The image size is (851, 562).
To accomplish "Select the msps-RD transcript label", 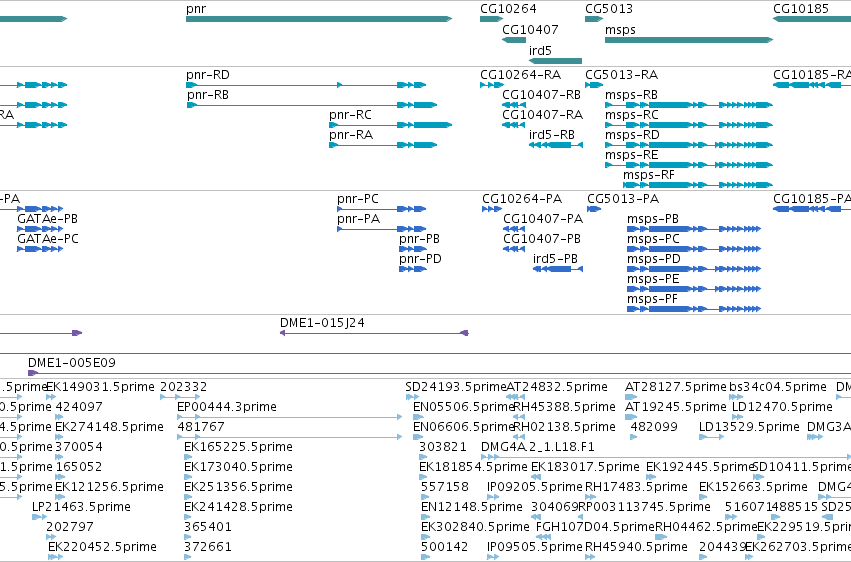I will (x=632, y=135).
